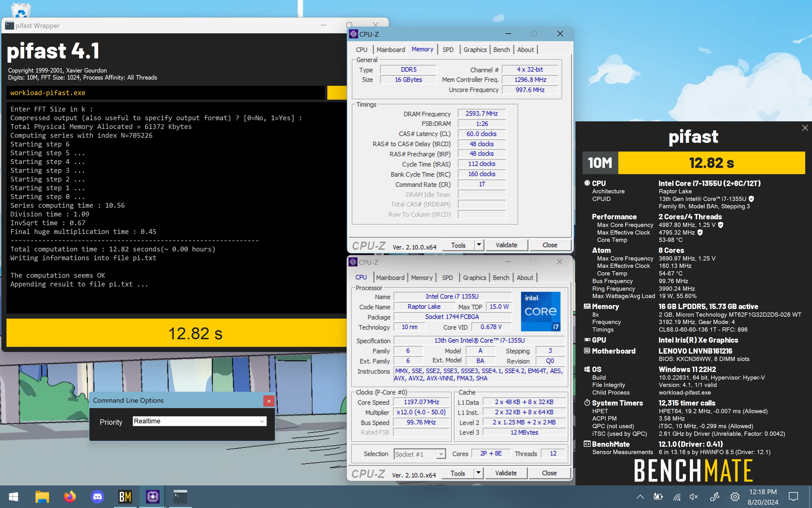
Task: Click 'Windows 11 22H2' OS text
Action: (687, 369)
